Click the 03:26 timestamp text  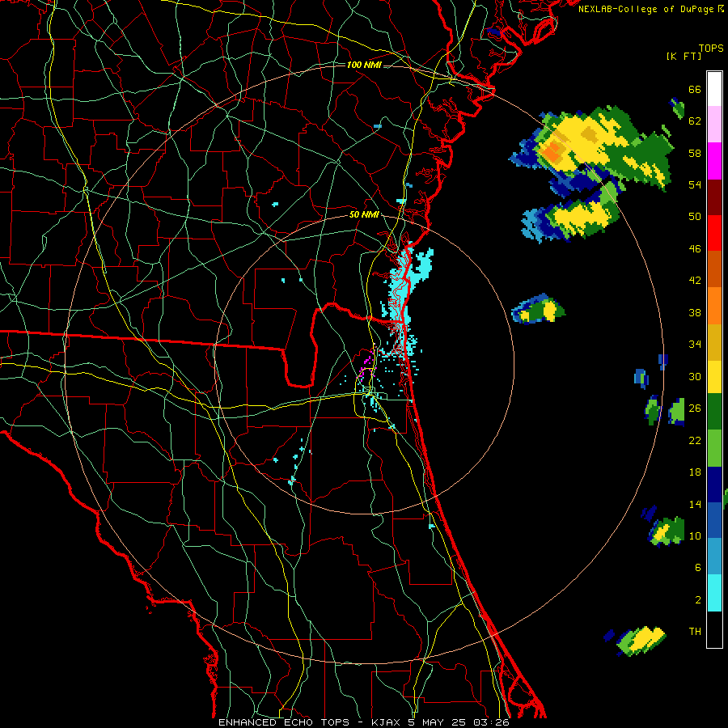(491, 722)
